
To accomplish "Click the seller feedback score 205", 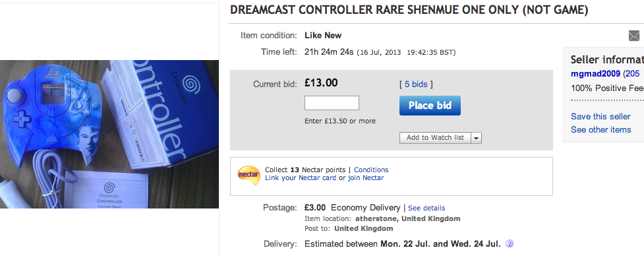I will (x=633, y=74).
